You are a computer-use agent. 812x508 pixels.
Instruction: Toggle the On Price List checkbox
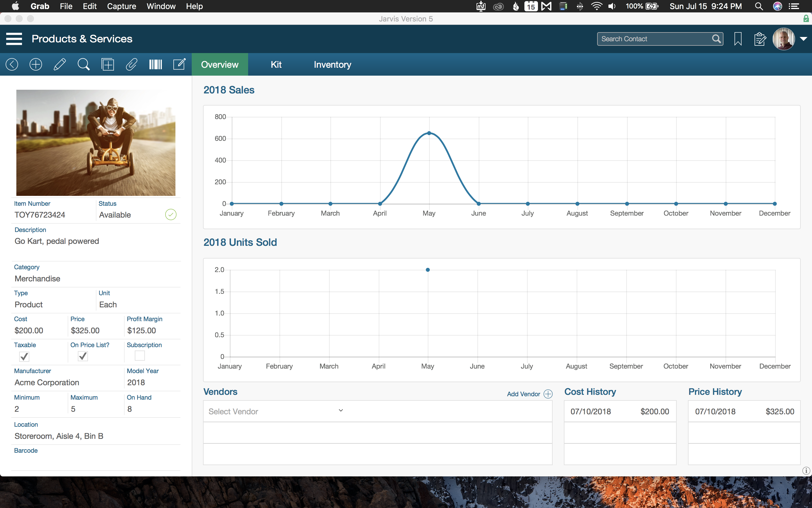point(83,356)
